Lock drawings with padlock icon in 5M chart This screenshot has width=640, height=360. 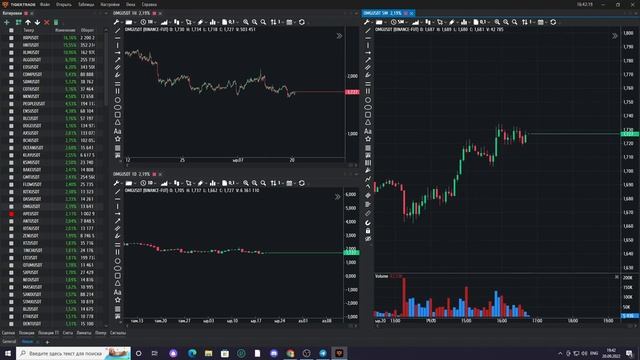pyautogui.click(x=368, y=231)
